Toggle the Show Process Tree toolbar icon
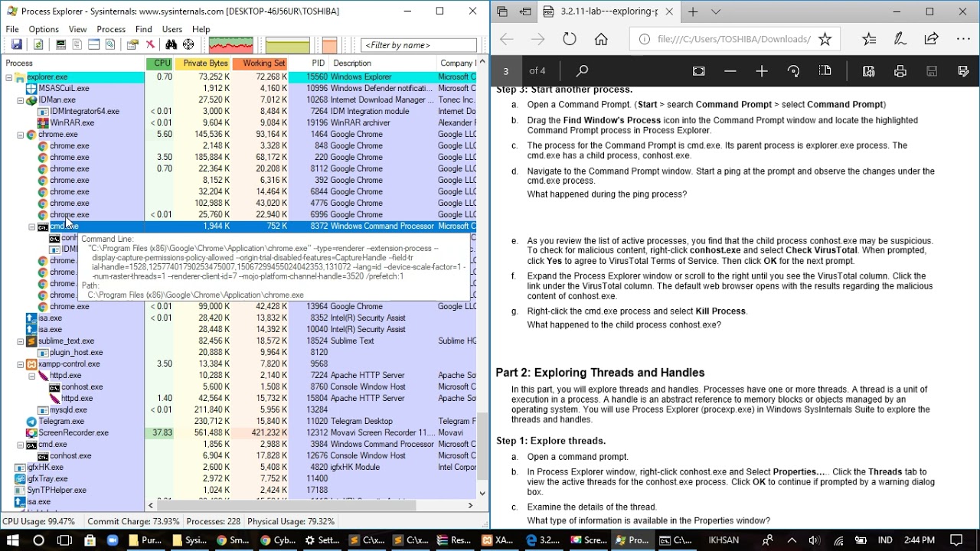The height and width of the screenshot is (551, 980). click(77, 45)
